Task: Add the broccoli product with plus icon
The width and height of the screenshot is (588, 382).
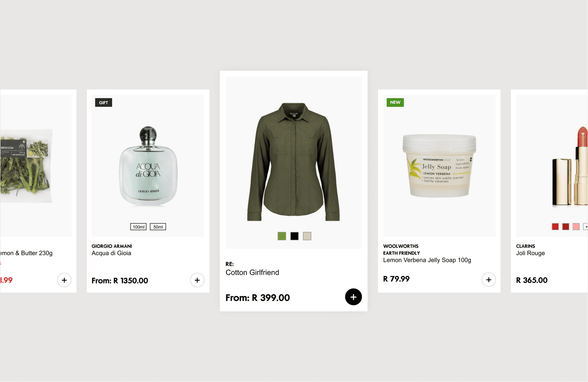Action: 64,280
